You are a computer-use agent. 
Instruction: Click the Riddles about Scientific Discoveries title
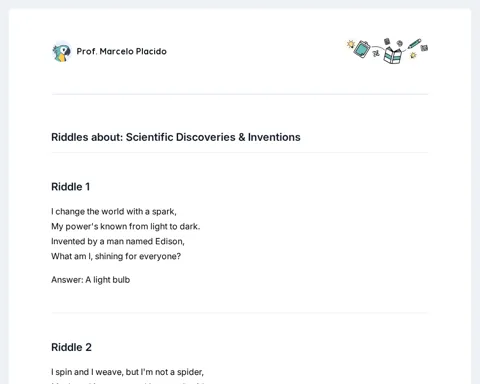click(x=176, y=137)
